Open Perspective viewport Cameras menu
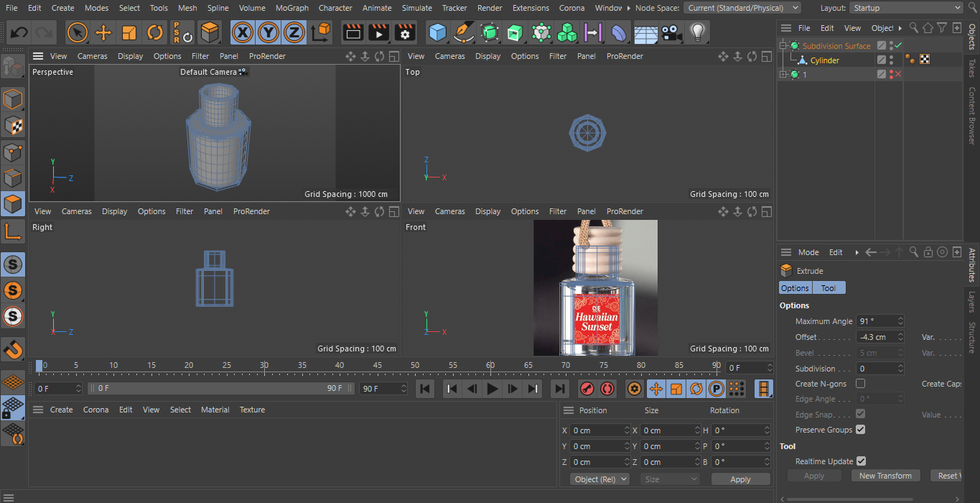The height and width of the screenshot is (503, 980). (93, 56)
